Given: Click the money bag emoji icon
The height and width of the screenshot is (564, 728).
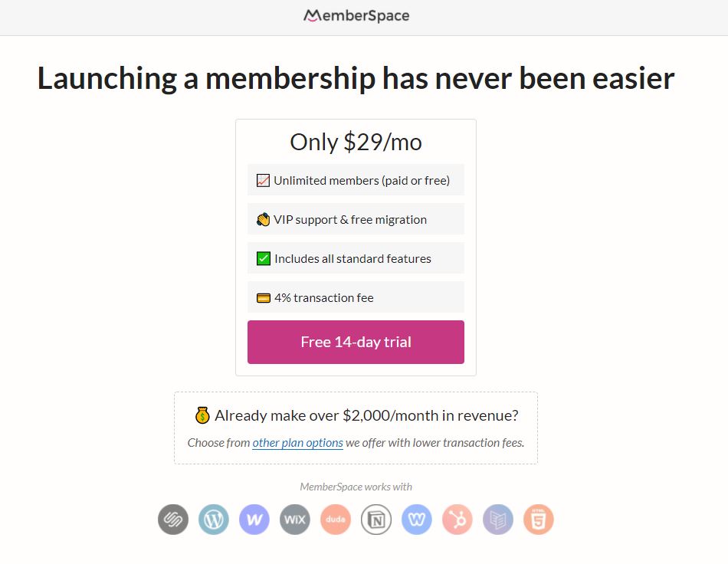Looking at the screenshot, I should [x=202, y=415].
